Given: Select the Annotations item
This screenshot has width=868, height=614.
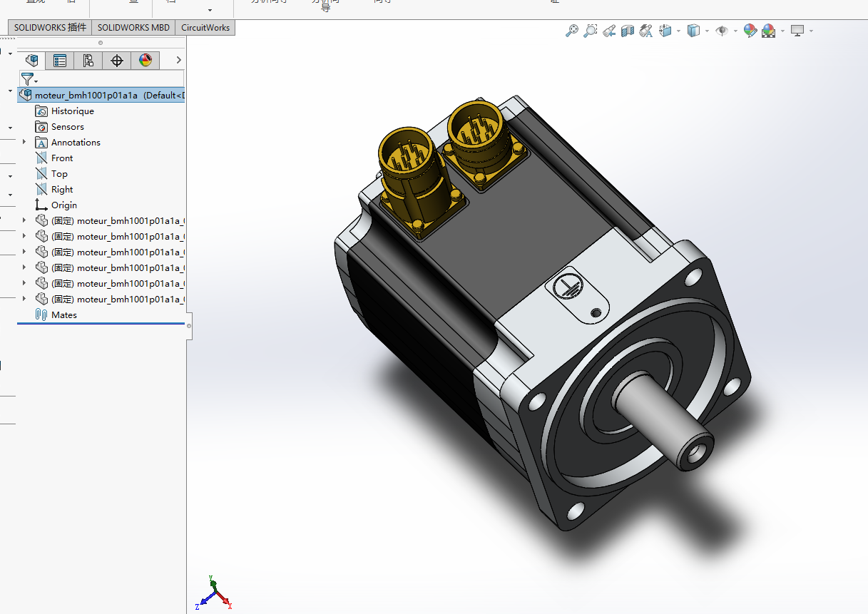Looking at the screenshot, I should click(x=68, y=143).
